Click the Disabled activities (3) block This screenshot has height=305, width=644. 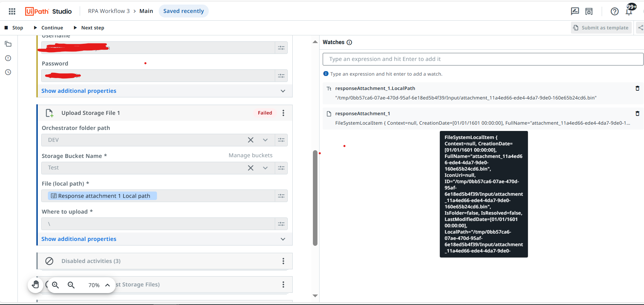[x=164, y=261]
